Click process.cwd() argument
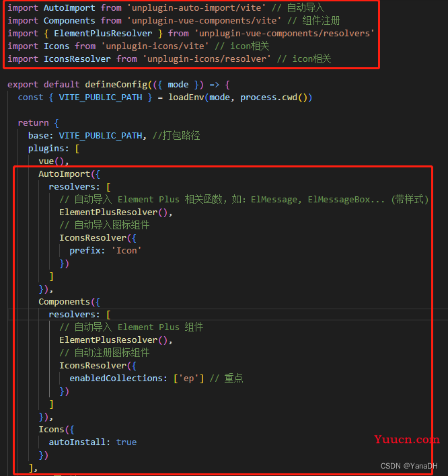The height and width of the screenshot is (476, 448). pyautogui.click(x=274, y=97)
